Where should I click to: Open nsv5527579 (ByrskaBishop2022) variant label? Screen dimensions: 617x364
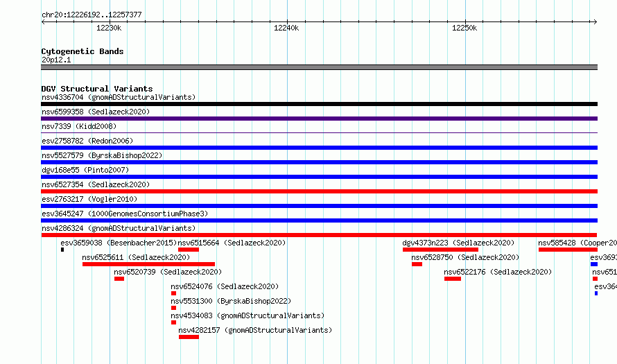coord(102,155)
